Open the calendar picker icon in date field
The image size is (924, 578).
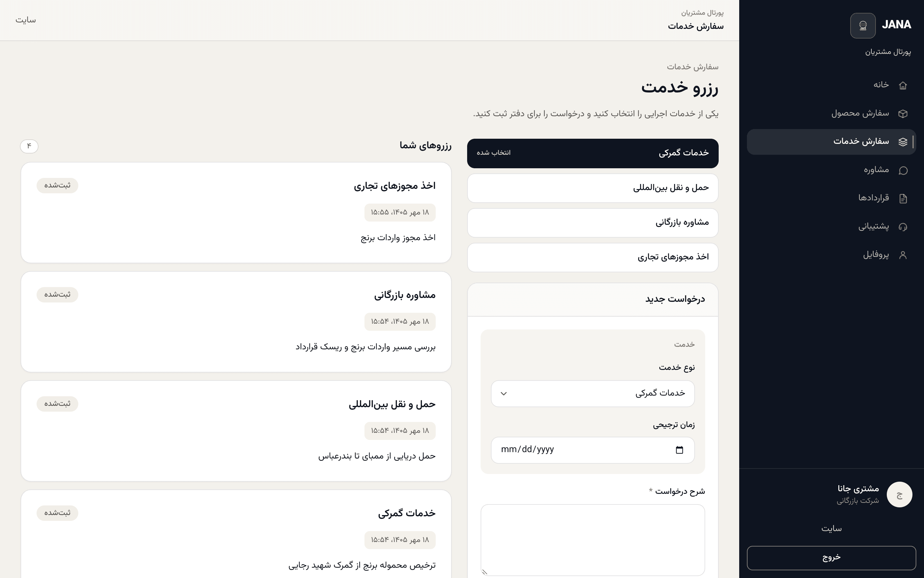pos(679,450)
